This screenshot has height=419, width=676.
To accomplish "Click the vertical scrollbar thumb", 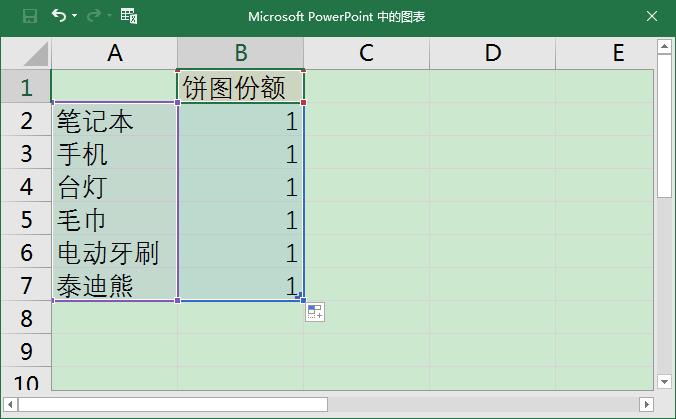I will pyautogui.click(x=664, y=126).
